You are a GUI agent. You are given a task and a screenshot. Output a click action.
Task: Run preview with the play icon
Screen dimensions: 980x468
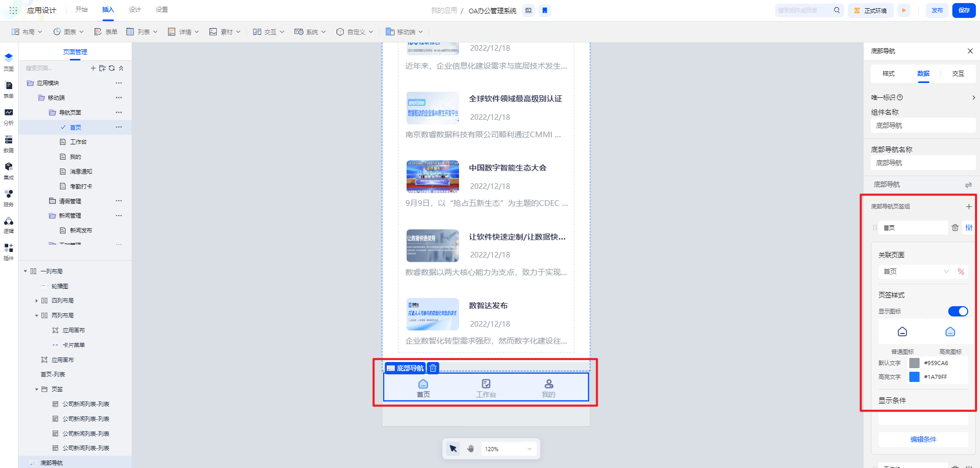pos(904,10)
